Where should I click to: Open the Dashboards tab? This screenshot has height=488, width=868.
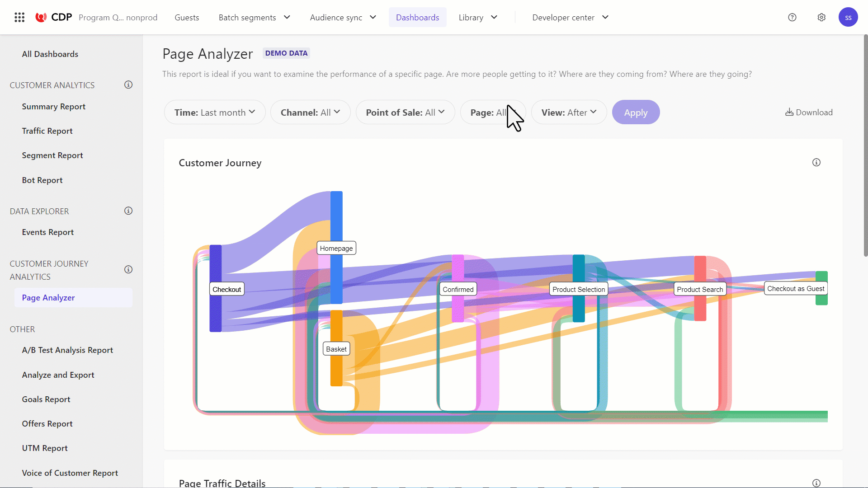(418, 17)
